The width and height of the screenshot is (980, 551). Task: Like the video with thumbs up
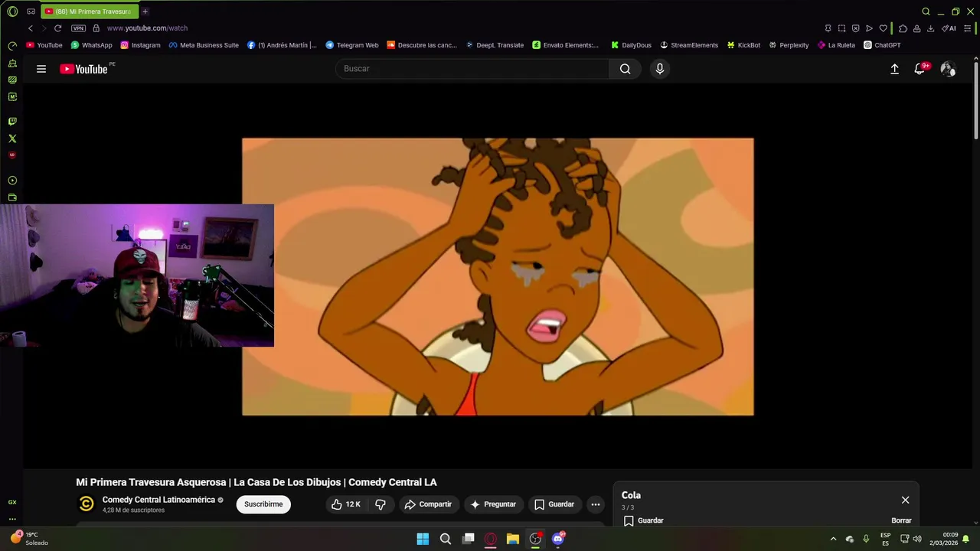346,504
